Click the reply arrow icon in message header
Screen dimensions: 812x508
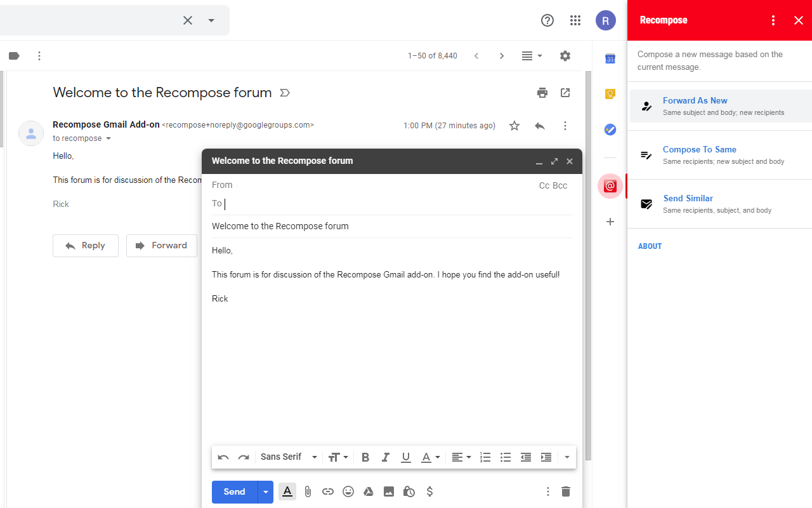[540, 126]
